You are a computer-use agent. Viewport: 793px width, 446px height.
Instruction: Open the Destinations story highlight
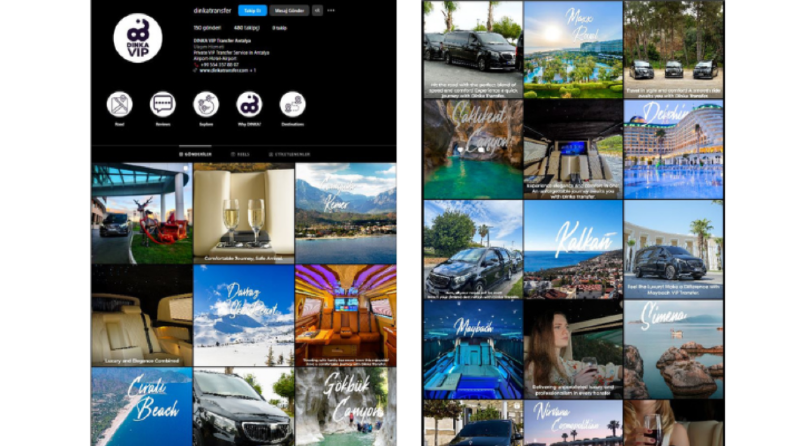(293, 104)
